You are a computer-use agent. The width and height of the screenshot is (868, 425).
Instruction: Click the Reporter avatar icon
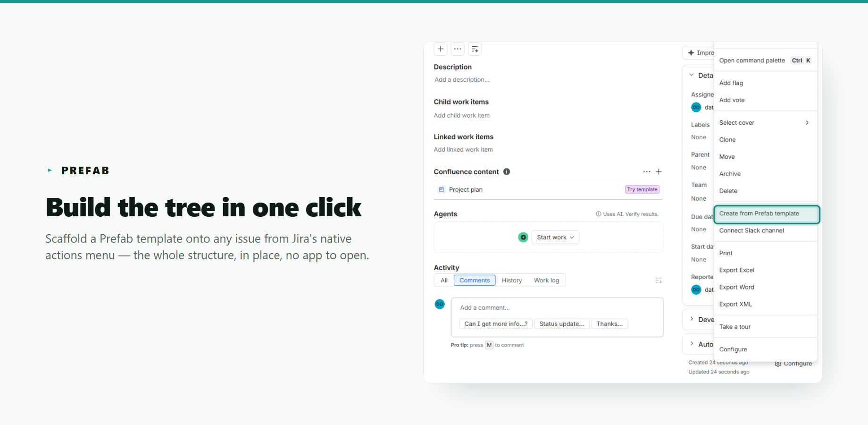click(x=696, y=290)
